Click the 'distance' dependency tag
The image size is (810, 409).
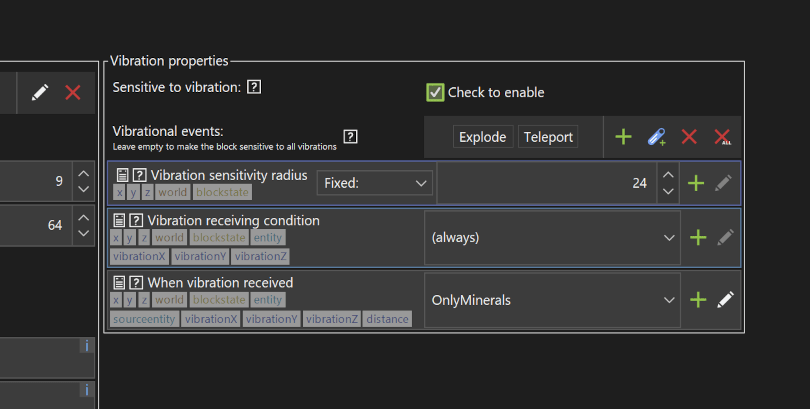pyautogui.click(x=387, y=319)
